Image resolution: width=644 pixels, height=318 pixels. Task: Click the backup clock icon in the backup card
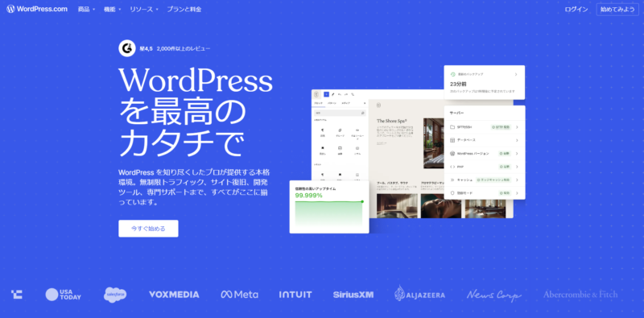(452, 74)
